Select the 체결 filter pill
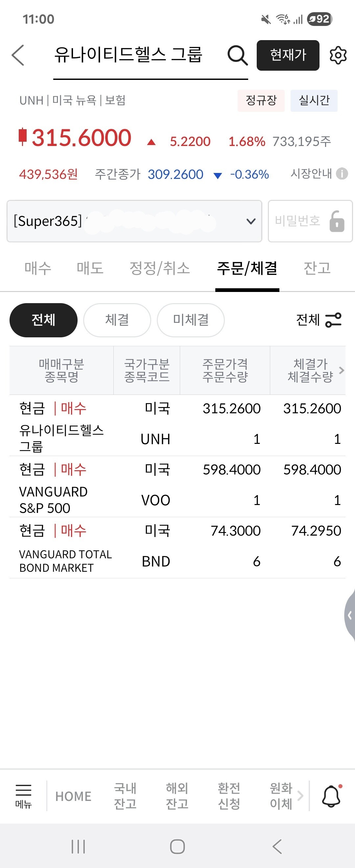The width and height of the screenshot is (355, 868). coord(117,320)
